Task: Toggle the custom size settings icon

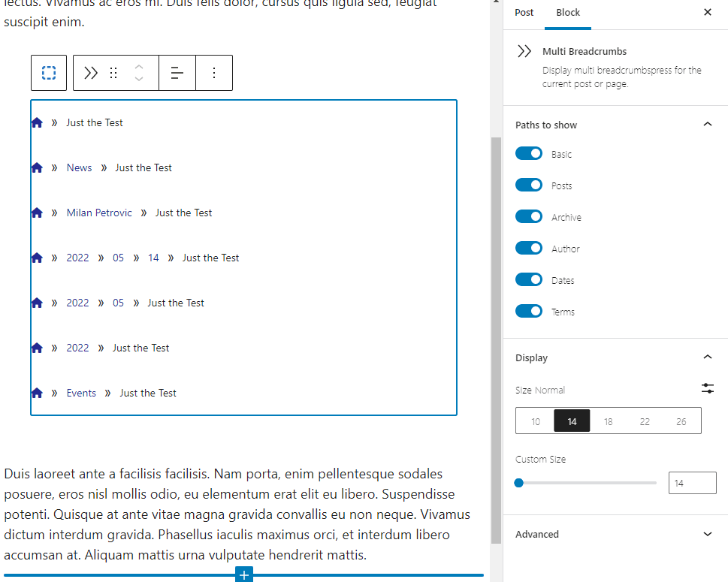Action: (708, 388)
